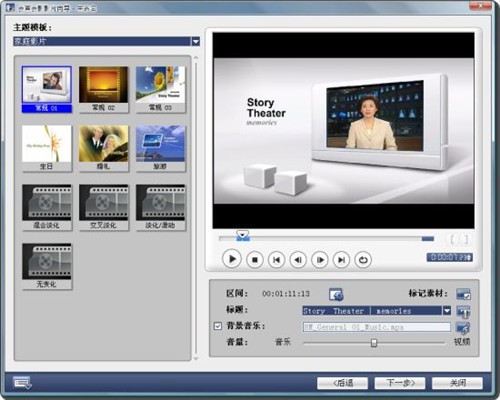500x400 pixels.
Task: Expand the 主题模板 theme dropdown
Action: coord(196,41)
